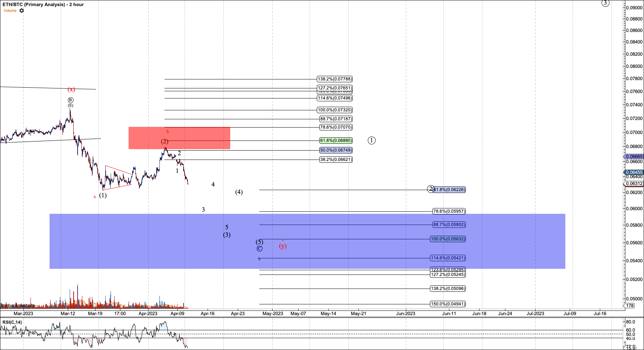Click the 80.0 RSI axis label
This screenshot has width=644, height=350.
tap(631, 322)
